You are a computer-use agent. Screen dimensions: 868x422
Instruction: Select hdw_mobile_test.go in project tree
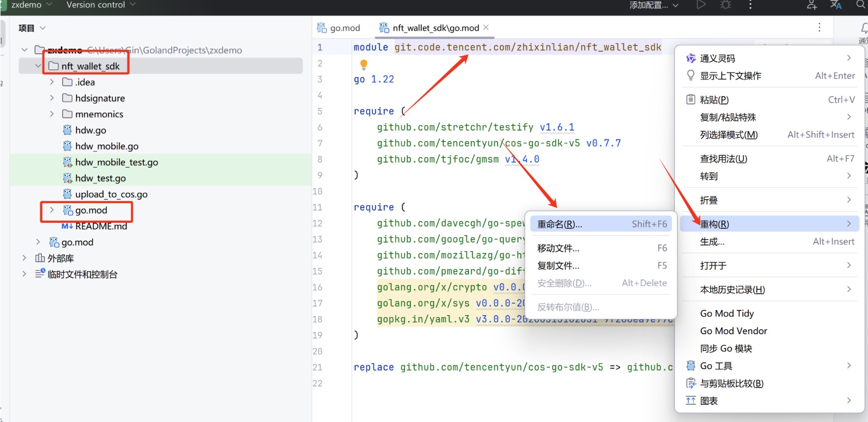click(x=116, y=162)
